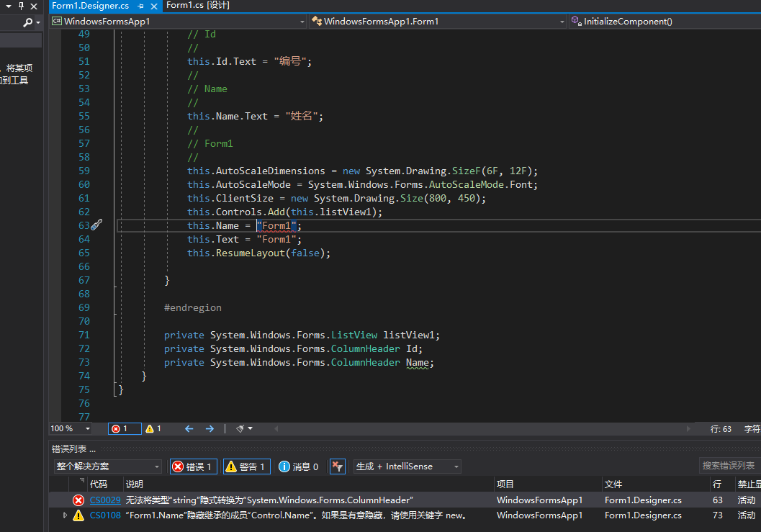Click error count indicator in editor status
This screenshot has height=532, width=761.
pos(125,428)
